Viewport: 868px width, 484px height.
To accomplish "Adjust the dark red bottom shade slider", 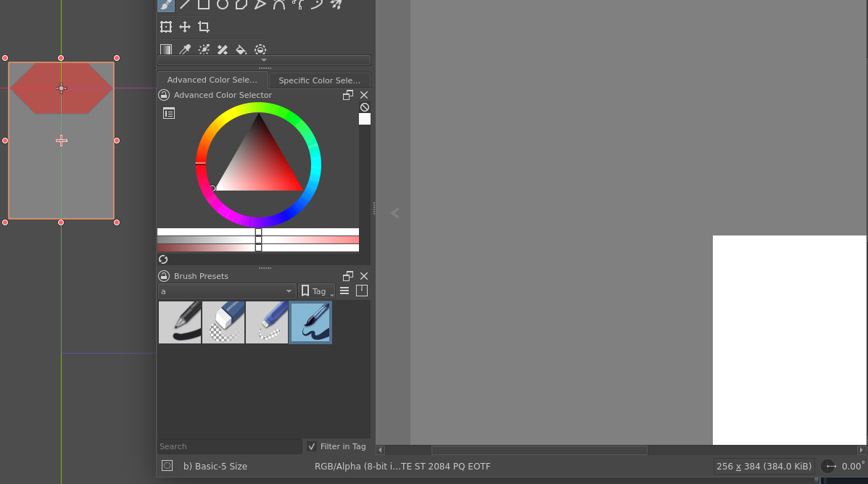I will click(x=258, y=248).
